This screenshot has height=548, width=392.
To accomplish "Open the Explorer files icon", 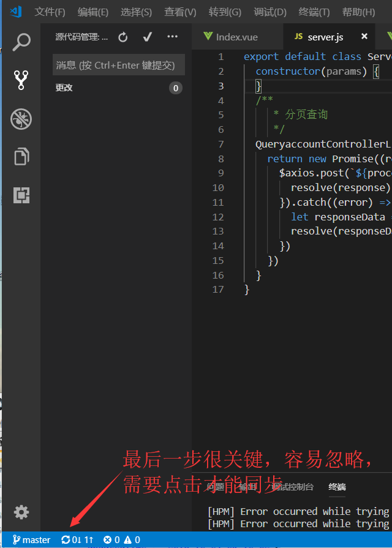I will (x=21, y=156).
